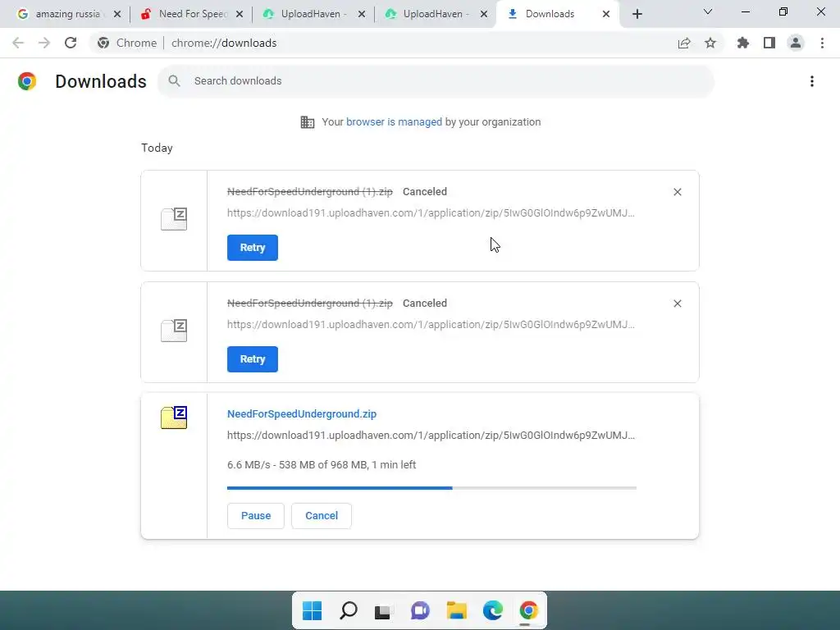This screenshot has height=630, width=840.
Task: Open the Chat app on taskbar
Action: [420, 610]
